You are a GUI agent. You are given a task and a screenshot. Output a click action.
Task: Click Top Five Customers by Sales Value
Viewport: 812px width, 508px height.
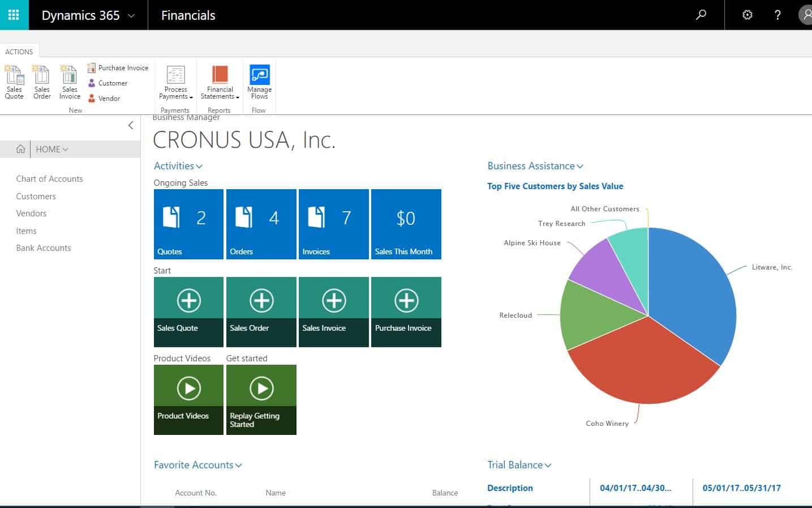click(555, 186)
